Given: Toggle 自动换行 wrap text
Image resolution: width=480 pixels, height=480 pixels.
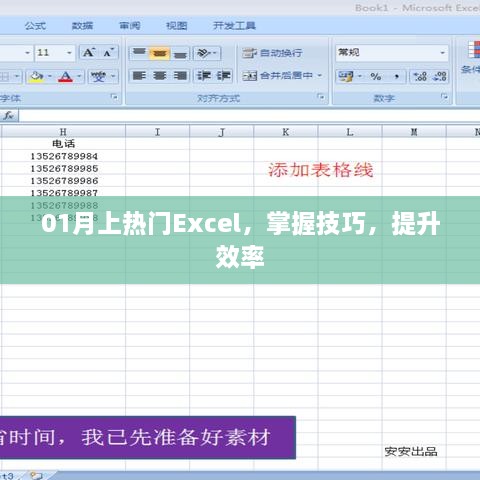Looking at the screenshot, I should tap(272, 53).
